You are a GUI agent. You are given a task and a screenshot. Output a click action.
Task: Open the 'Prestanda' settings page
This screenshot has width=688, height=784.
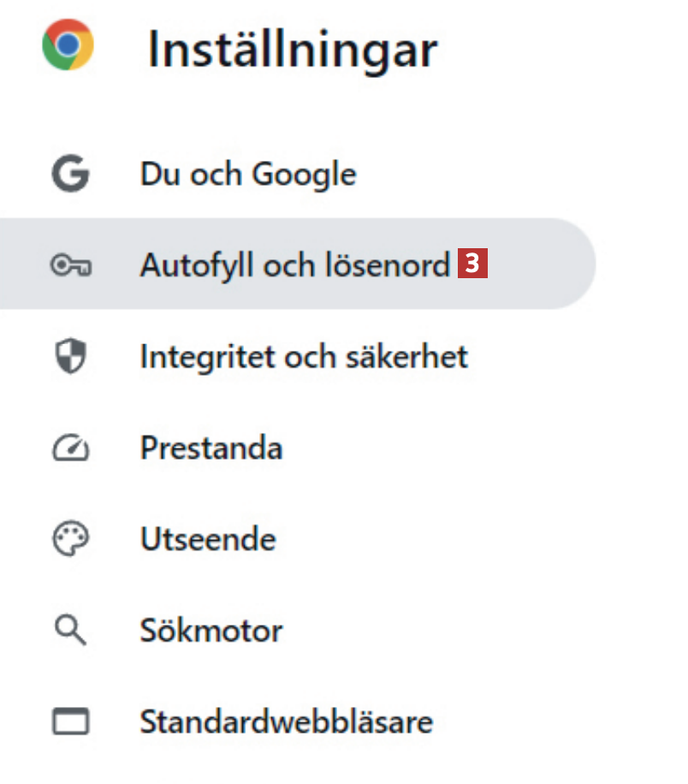[x=211, y=448]
